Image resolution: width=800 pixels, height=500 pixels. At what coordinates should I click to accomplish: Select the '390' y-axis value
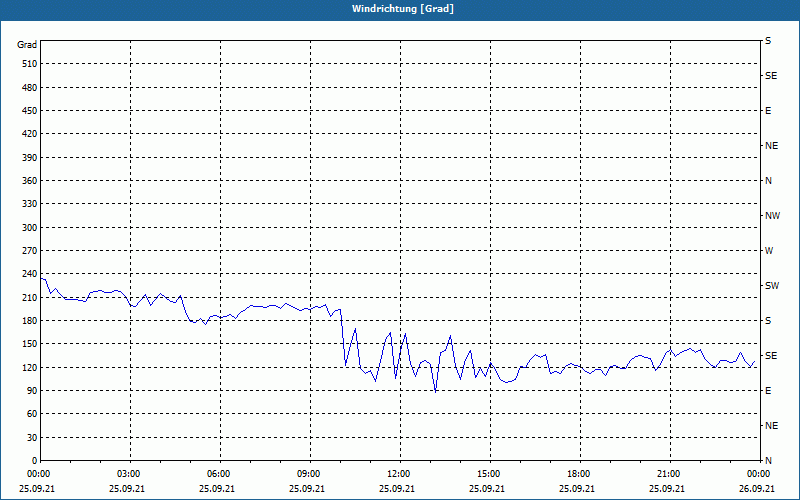coord(30,157)
